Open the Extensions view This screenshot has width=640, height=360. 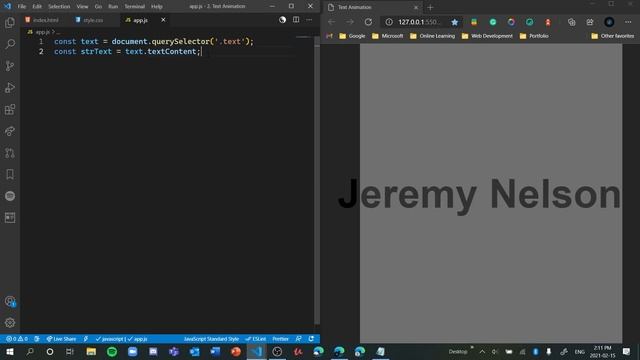(10, 109)
